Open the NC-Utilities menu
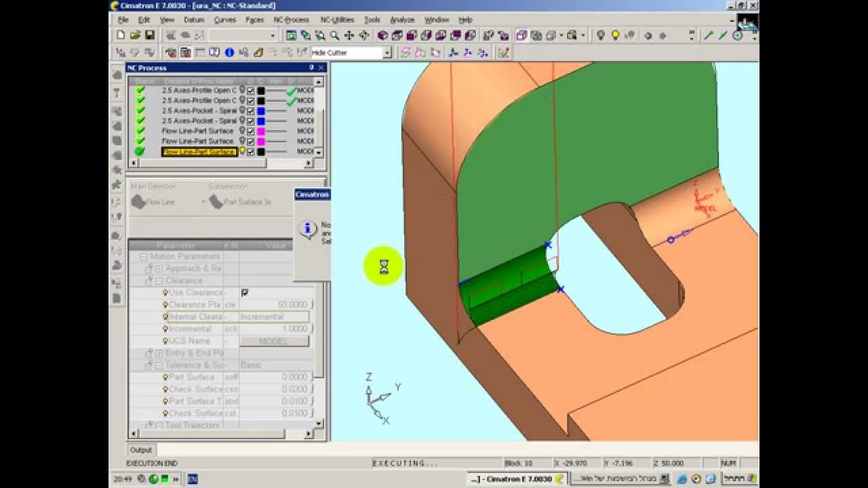The height and width of the screenshot is (488, 868). (x=337, y=20)
